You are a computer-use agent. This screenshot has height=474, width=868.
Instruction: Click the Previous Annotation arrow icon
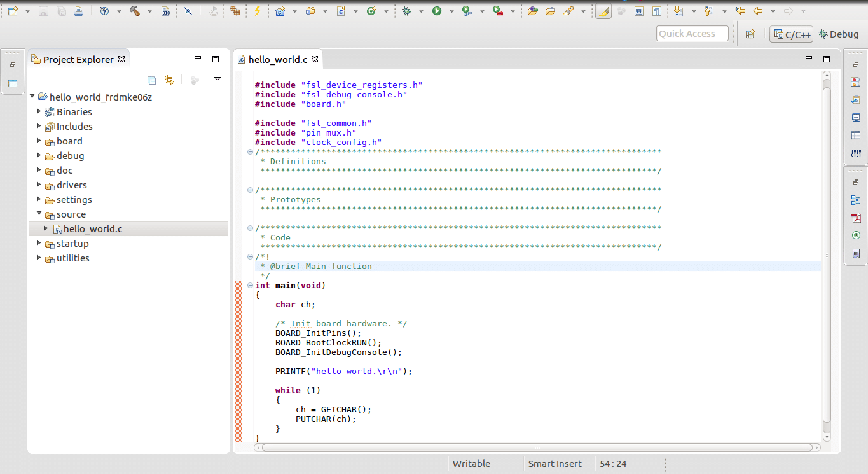[709, 11]
